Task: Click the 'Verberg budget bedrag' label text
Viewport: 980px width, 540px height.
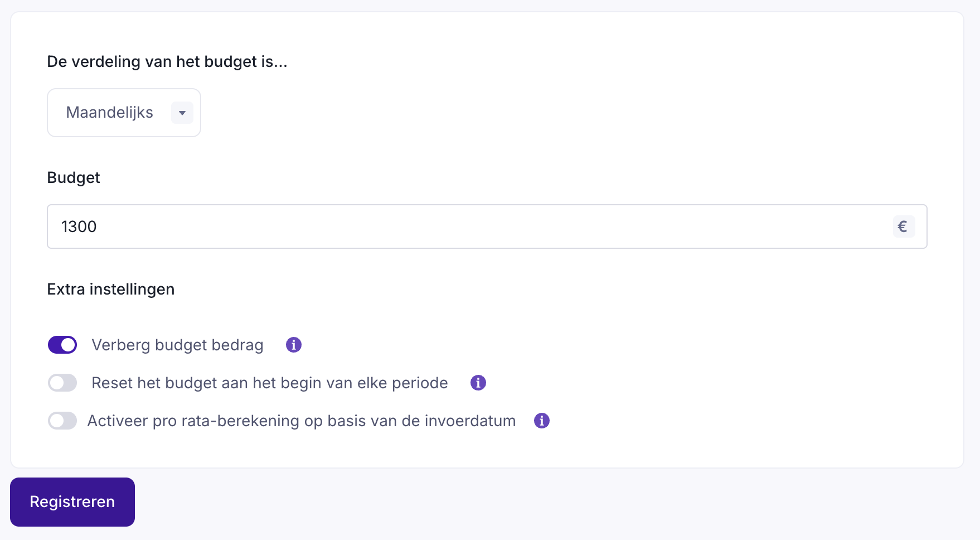Action: [x=177, y=345]
